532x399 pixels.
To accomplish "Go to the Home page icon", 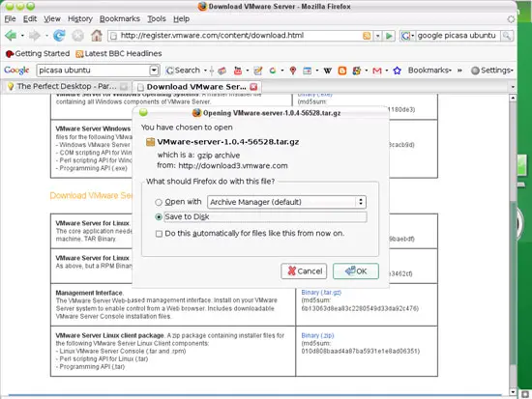I will pos(97,35).
